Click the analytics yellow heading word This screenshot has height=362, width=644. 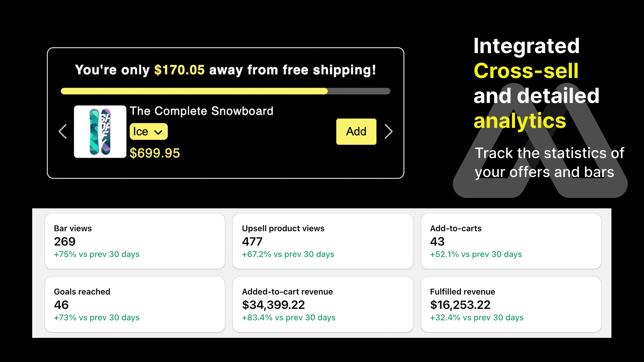520,121
